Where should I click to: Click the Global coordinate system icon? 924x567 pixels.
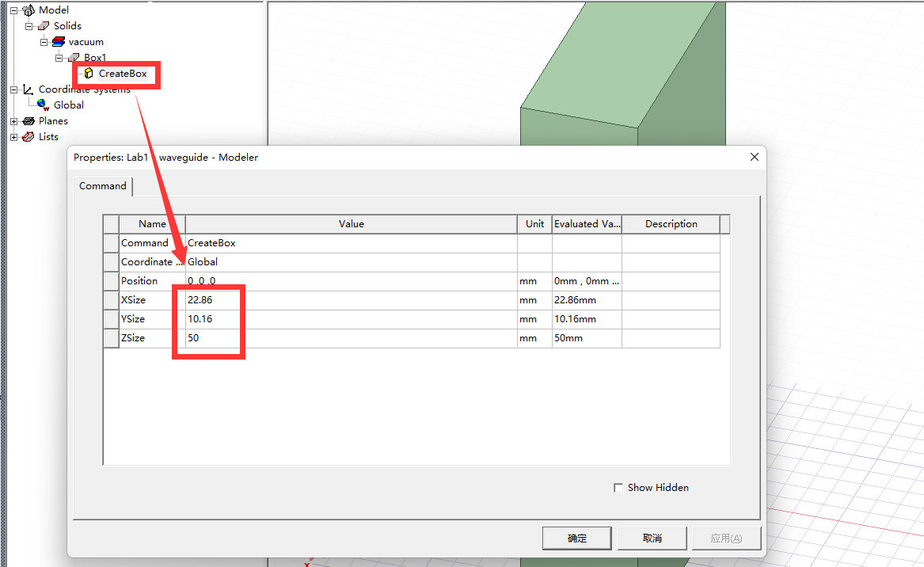pos(43,105)
